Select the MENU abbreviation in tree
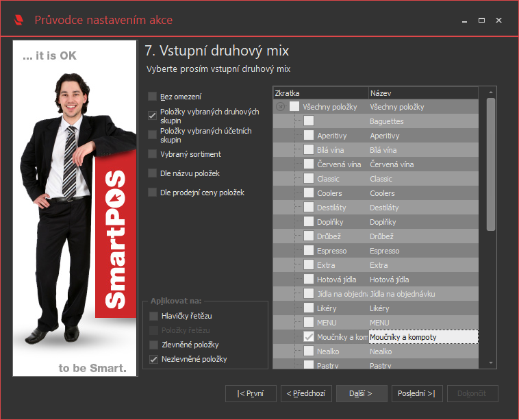This screenshot has height=420, width=519. click(x=327, y=323)
